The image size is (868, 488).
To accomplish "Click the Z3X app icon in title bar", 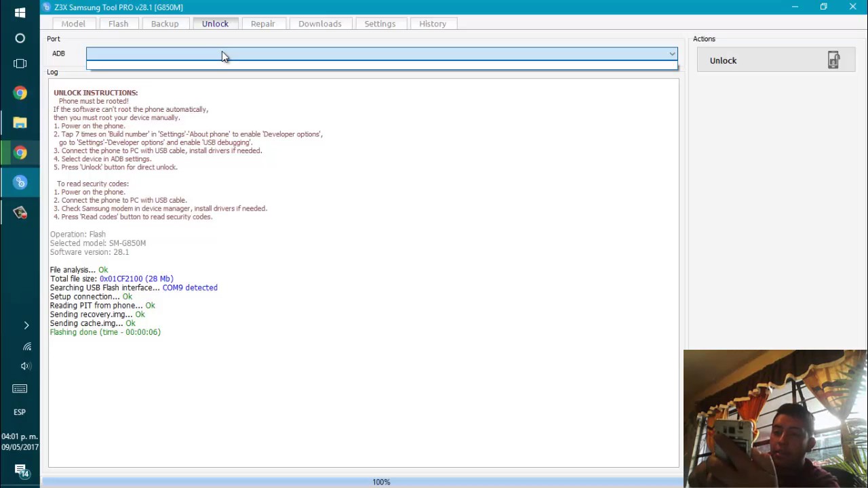I will pyautogui.click(x=46, y=7).
